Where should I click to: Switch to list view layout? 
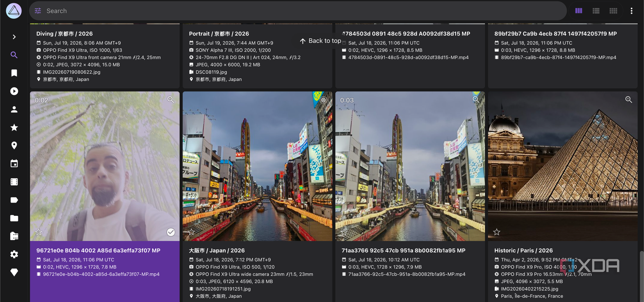click(596, 11)
